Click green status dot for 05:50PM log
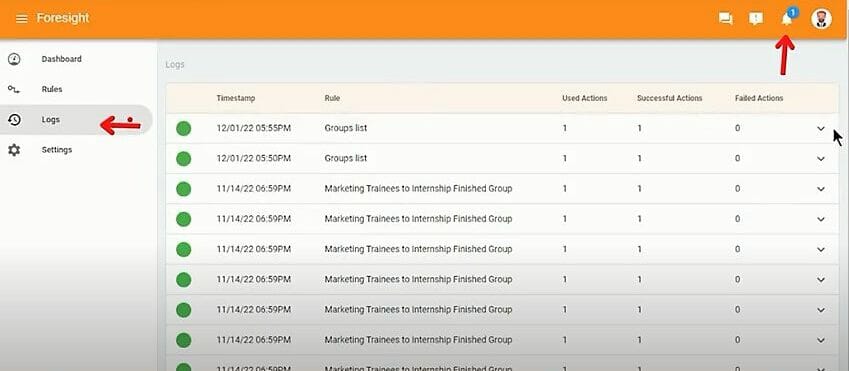 (184, 159)
